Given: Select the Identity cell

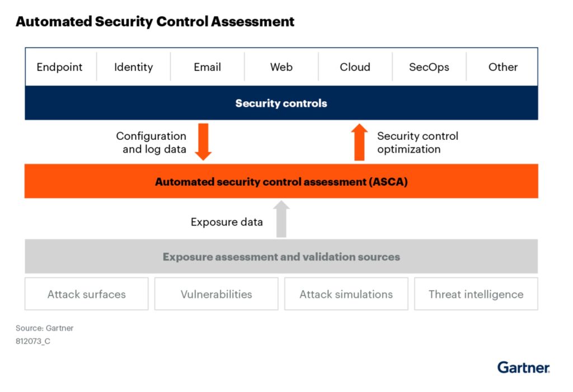Looking at the screenshot, I should [x=133, y=67].
